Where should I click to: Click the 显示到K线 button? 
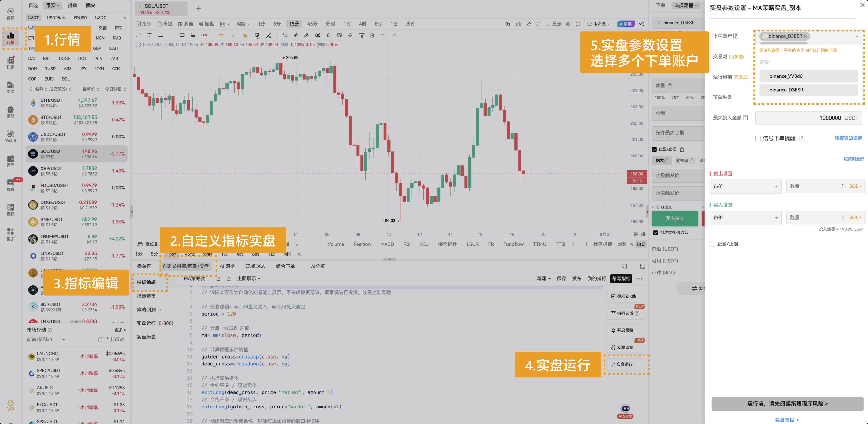[x=625, y=296]
